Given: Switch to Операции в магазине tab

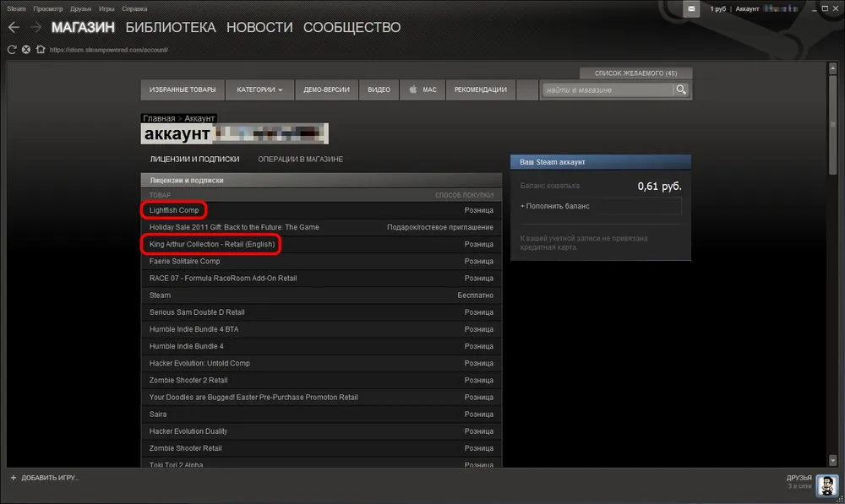Looking at the screenshot, I should coord(300,159).
